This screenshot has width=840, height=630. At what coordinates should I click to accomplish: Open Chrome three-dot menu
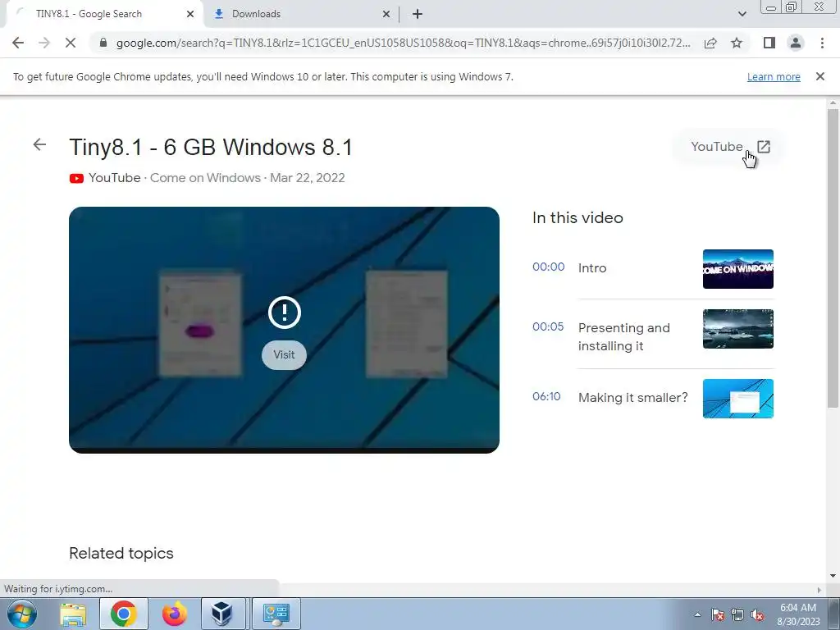[x=822, y=43]
